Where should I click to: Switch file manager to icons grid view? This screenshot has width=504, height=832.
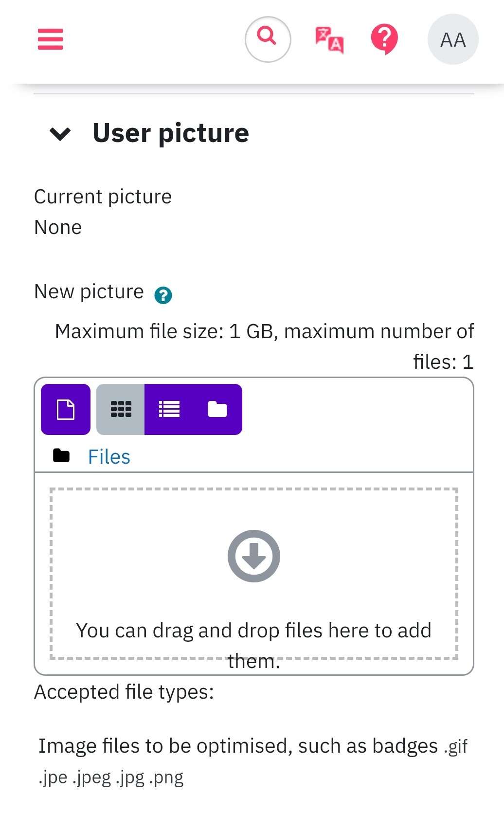click(121, 409)
